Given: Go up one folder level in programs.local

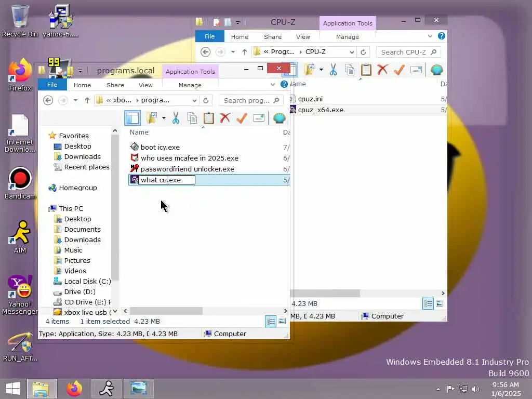Looking at the screenshot, I should click(87, 100).
